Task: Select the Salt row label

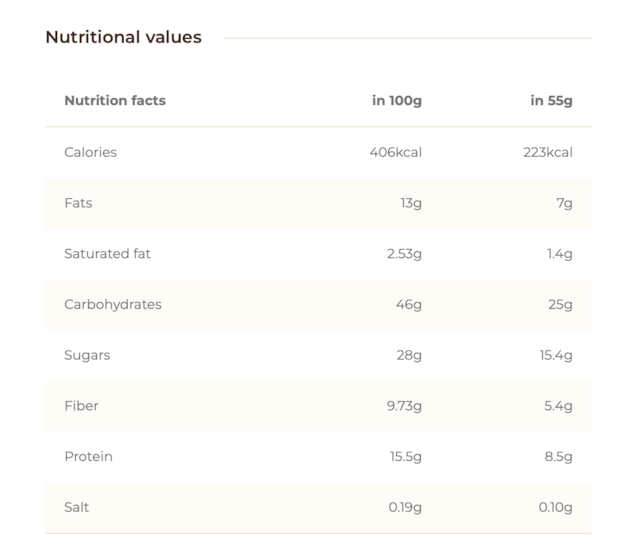Action: pyautogui.click(x=76, y=507)
